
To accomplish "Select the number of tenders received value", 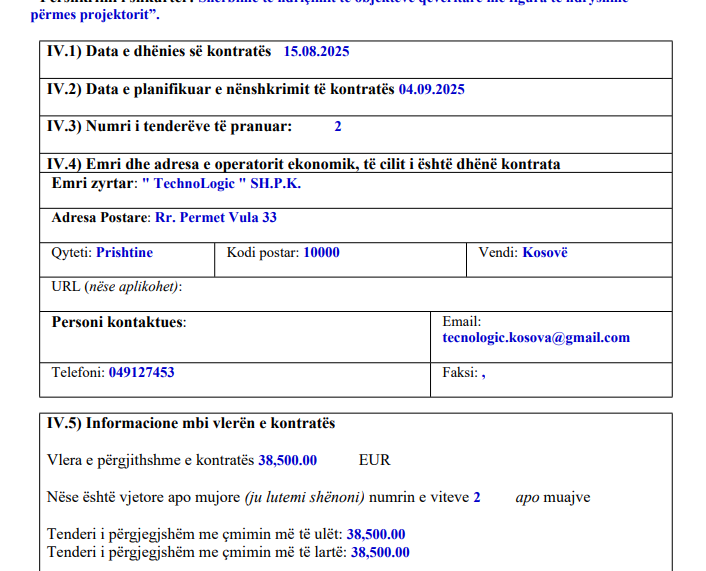I will 338,127.
